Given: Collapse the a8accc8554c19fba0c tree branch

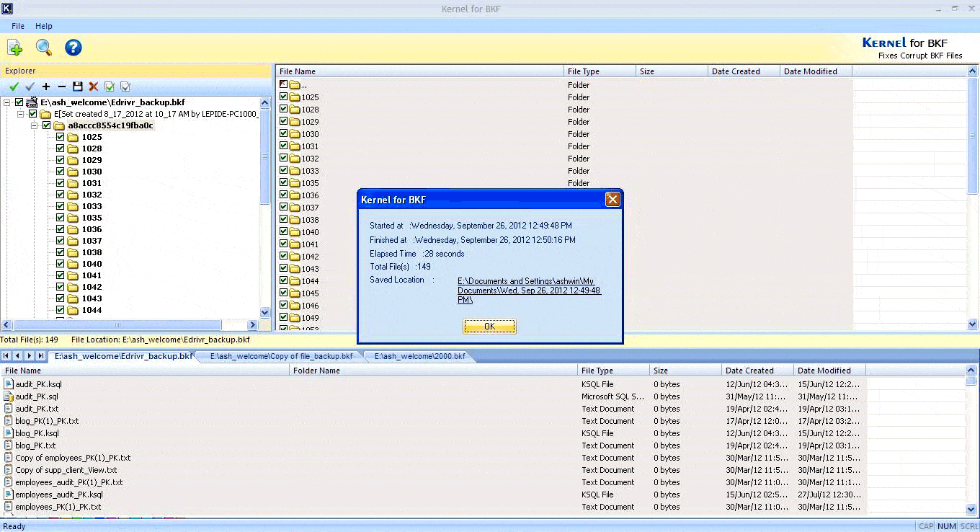Looking at the screenshot, I should (x=35, y=125).
